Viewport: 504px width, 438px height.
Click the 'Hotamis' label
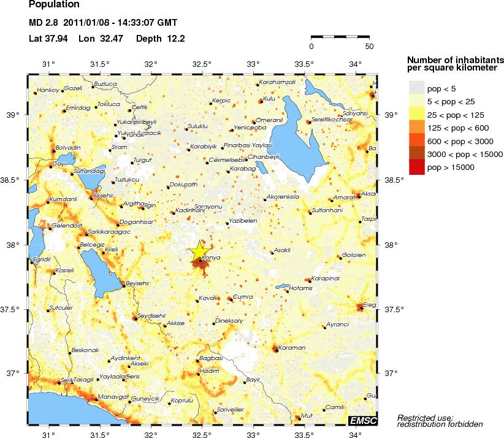(301, 288)
